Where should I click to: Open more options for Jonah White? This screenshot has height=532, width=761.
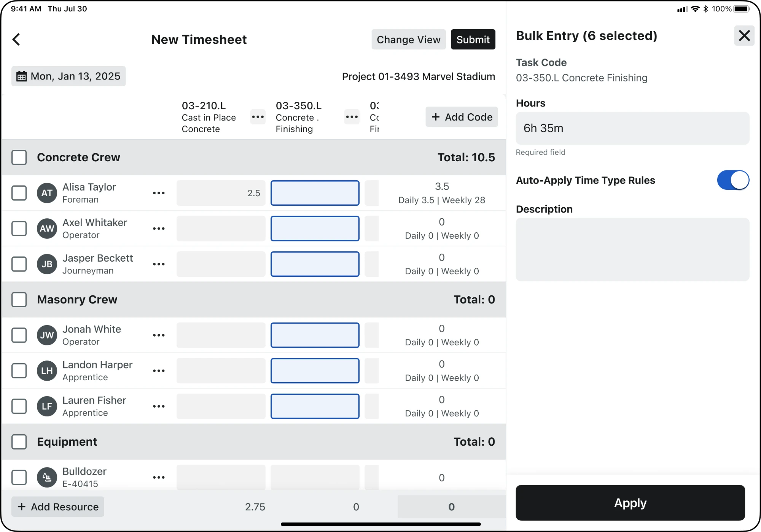(159, 335)
